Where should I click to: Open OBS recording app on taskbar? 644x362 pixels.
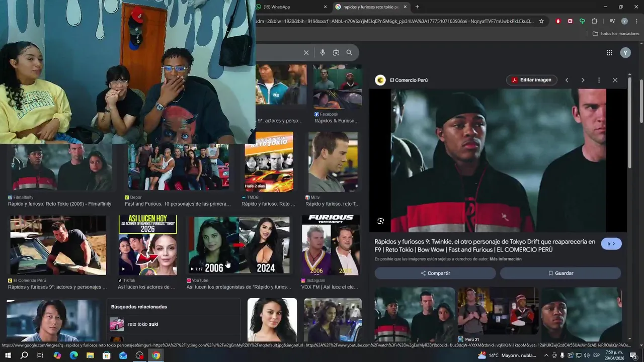[140, 355]
